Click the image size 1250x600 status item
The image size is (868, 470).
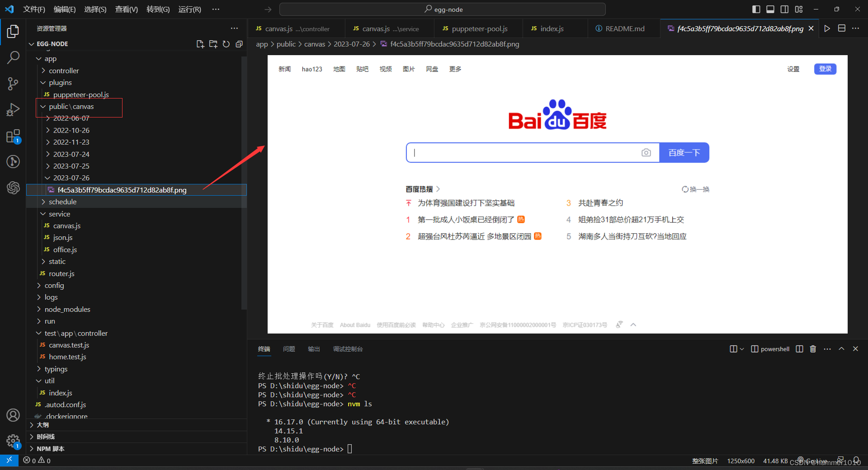[741, 461]
